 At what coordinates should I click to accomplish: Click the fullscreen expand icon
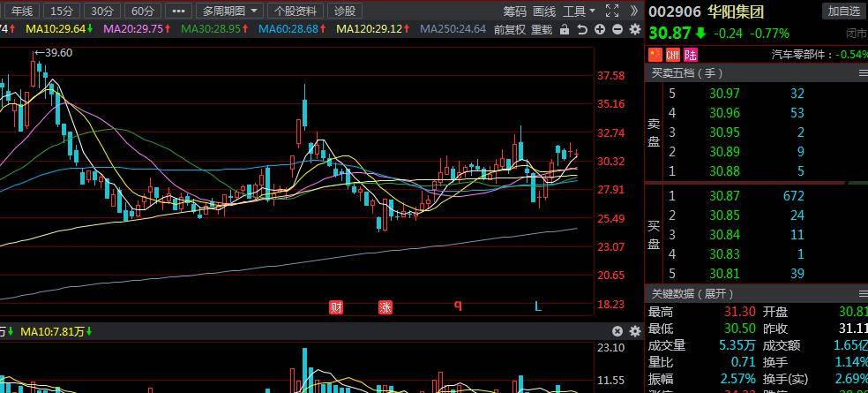[613, 11]
